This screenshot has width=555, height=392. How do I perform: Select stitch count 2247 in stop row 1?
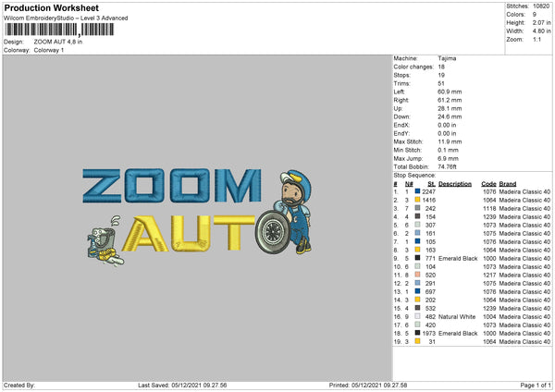pos(428,191)
